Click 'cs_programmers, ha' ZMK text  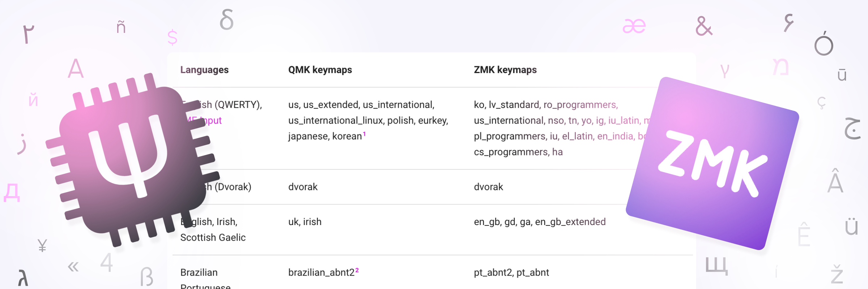point(518,152)
